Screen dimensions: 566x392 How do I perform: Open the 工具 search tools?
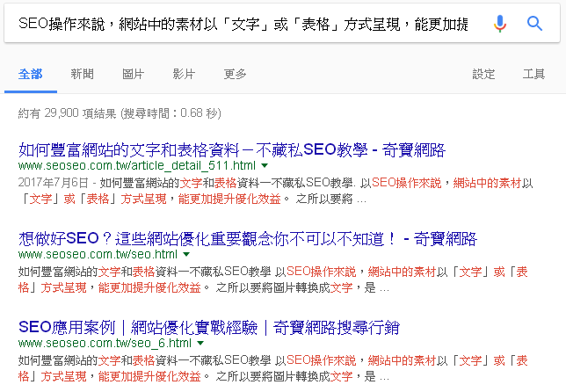coord(533,74)
